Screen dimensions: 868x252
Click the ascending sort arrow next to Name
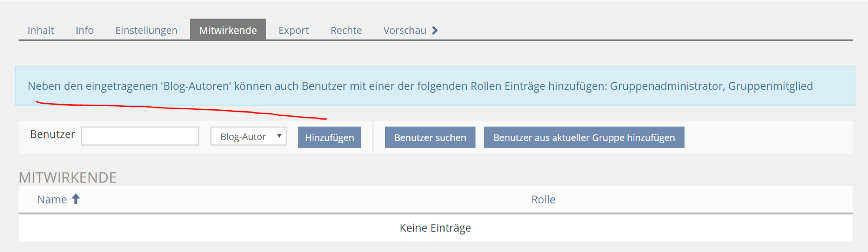click(x=76, y=199)
